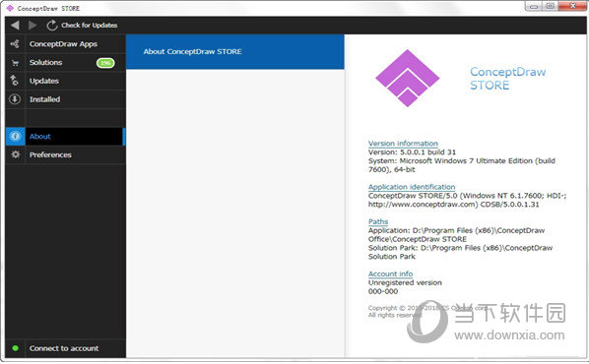Click the Installed download icon
The height and width of the screenshot is (364, 589).
(x=15, y=99)
